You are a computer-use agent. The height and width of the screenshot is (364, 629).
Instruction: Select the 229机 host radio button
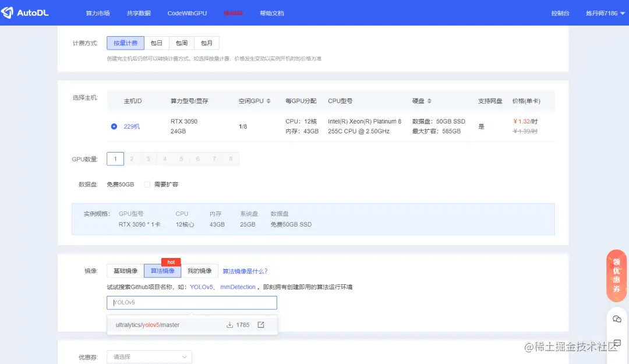[x=114, y=126]
